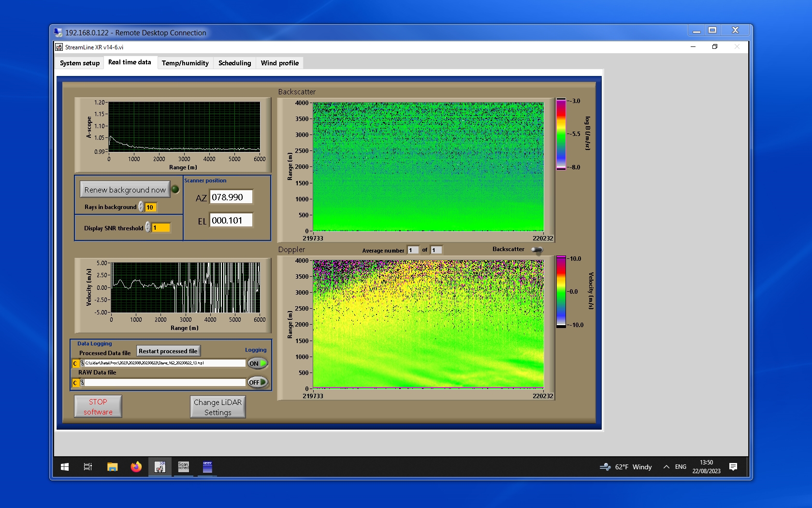Open the Scheduling tab
812x508 pixels.
pos(234,63)
